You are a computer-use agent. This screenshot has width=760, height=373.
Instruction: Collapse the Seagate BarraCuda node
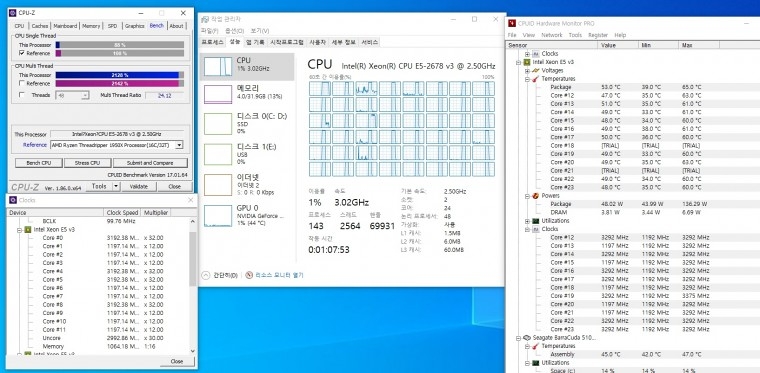click(519, 338)
